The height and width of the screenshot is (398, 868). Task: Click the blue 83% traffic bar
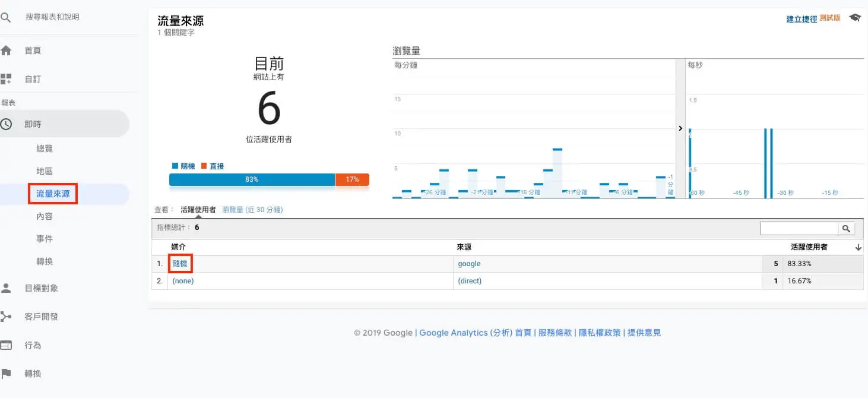252,179
